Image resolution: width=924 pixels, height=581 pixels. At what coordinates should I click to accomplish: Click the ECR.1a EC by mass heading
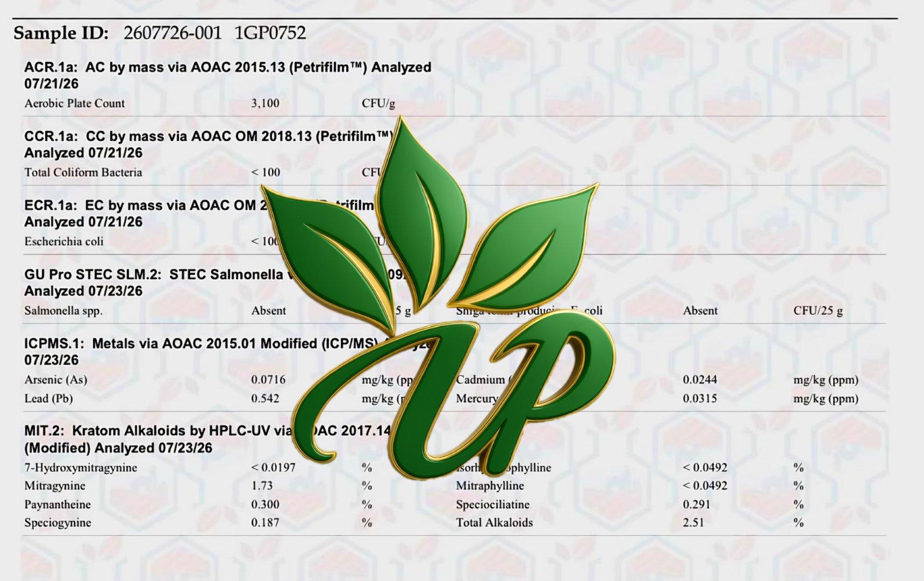pyautogui.click(x=199, y=213)
